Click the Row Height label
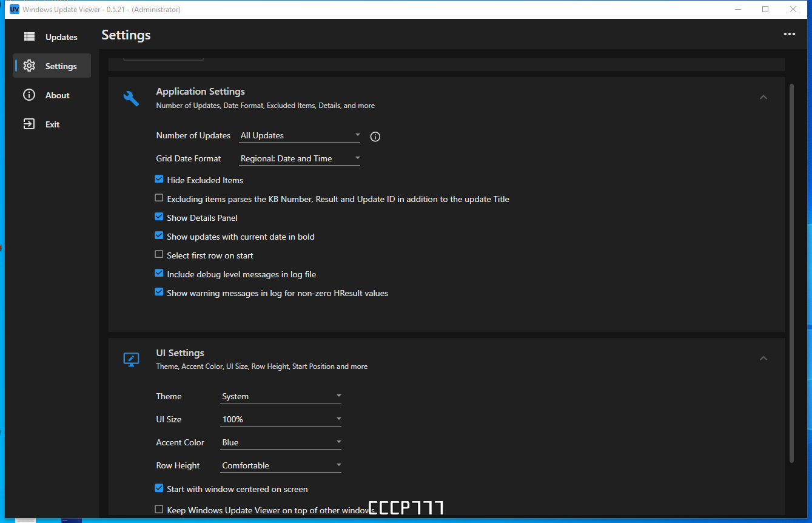 click(x=178, y=465)
